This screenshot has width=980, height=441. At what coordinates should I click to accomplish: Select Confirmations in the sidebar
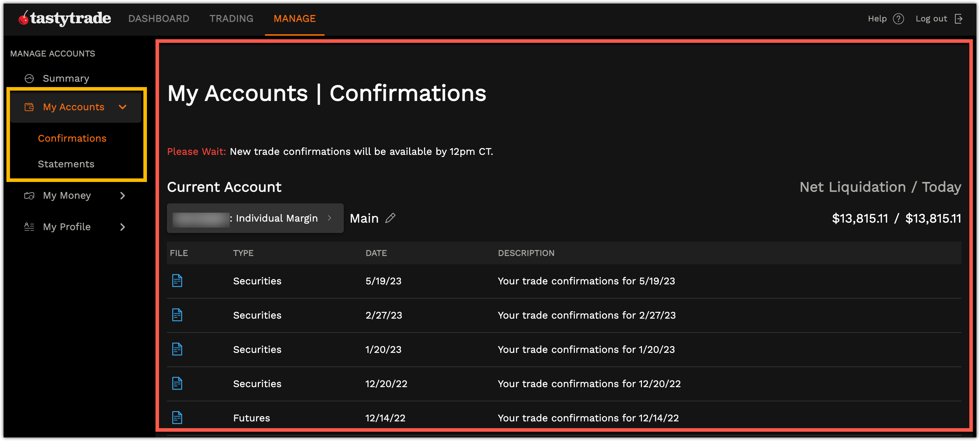(x=72, y=138)
